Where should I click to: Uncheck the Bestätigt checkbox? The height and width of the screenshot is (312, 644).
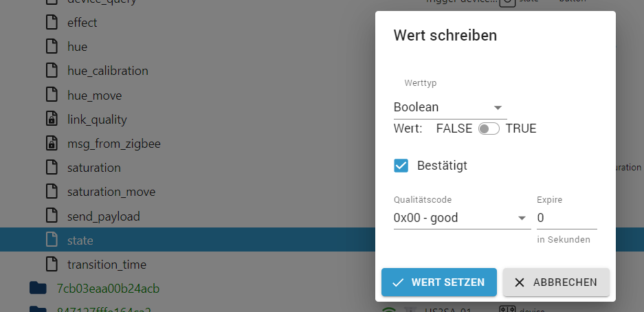click(401, 166)
